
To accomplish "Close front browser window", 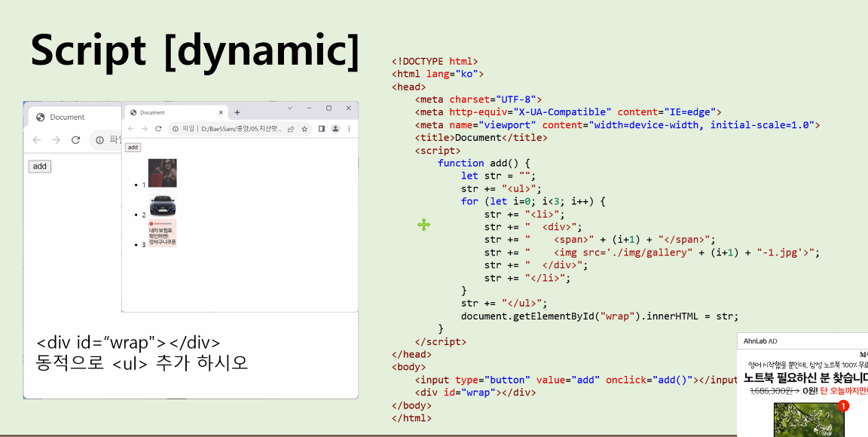I will (x=349, y=108).
